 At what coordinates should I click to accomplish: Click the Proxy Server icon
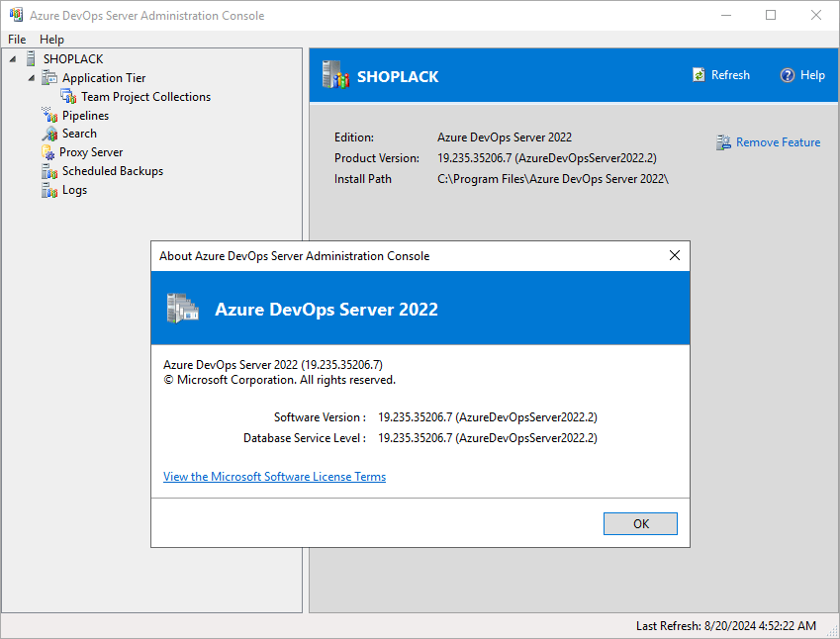pyautogui.click(x=47, y=152)
